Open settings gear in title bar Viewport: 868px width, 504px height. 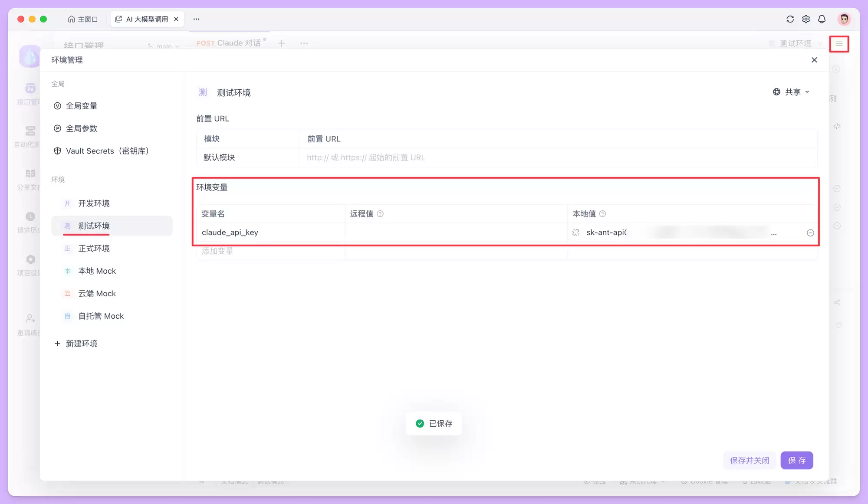(x=806, y=19)
